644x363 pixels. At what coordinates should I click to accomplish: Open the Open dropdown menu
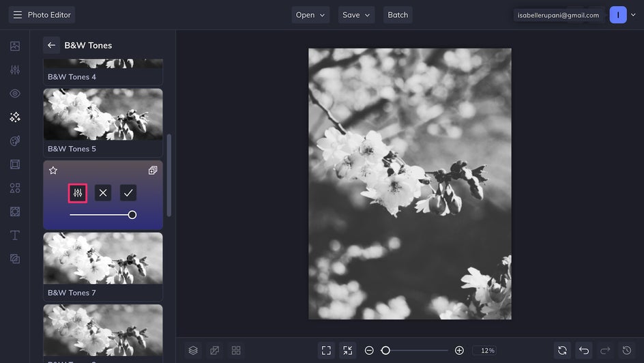point(310,15)
